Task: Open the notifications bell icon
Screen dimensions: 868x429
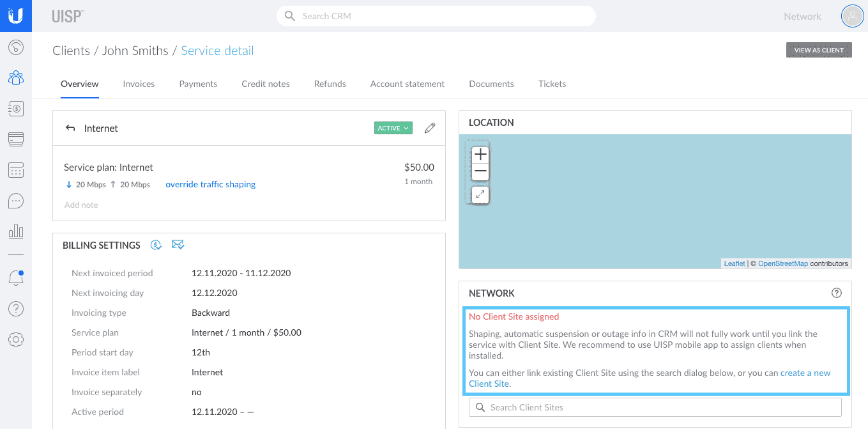Action: coord(16,277)
